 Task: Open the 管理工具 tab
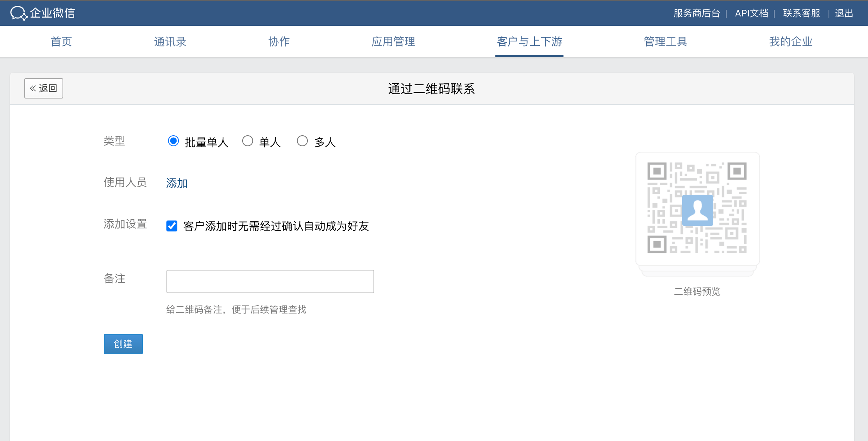665,41
